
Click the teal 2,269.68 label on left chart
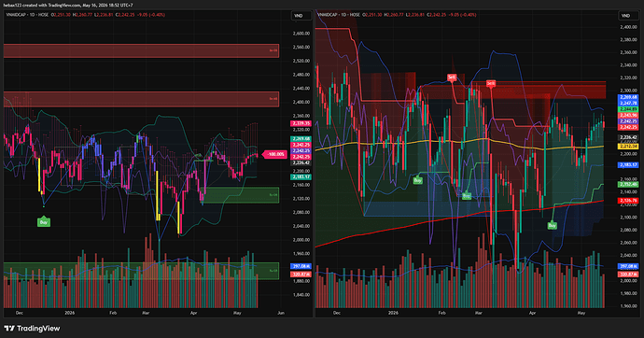click(x=301, y=139)
